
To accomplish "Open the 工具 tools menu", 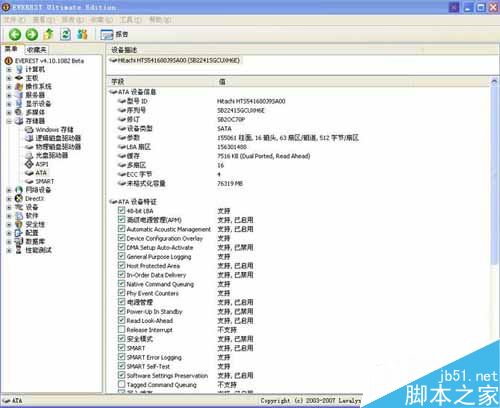I will coord(130,20).
